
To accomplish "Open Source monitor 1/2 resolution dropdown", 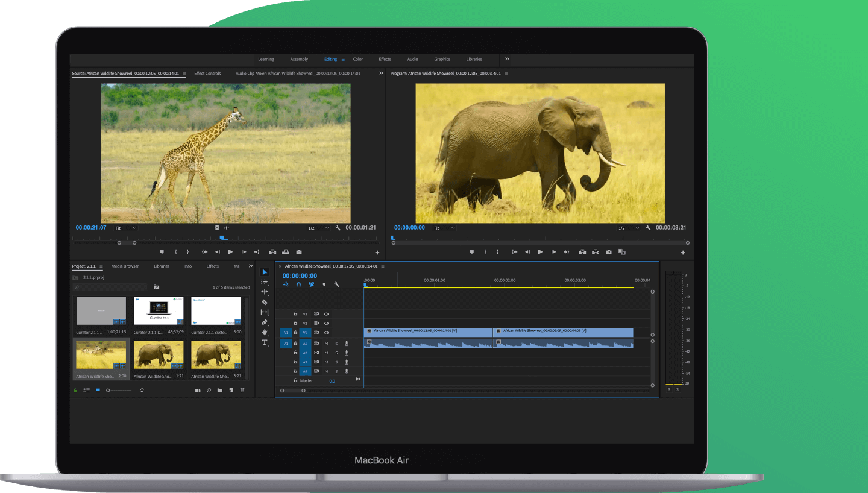I will click(318, 228).
